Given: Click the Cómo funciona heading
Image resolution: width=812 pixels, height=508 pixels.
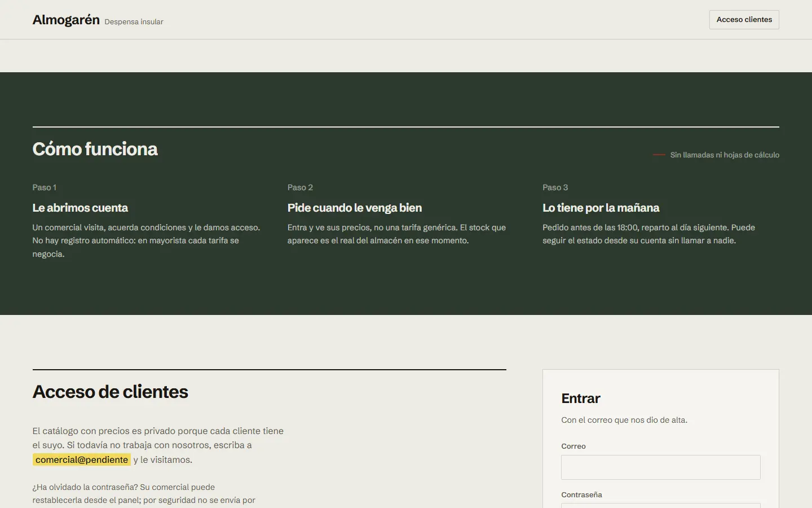Looking at the screenshot, I should point(95,149).
